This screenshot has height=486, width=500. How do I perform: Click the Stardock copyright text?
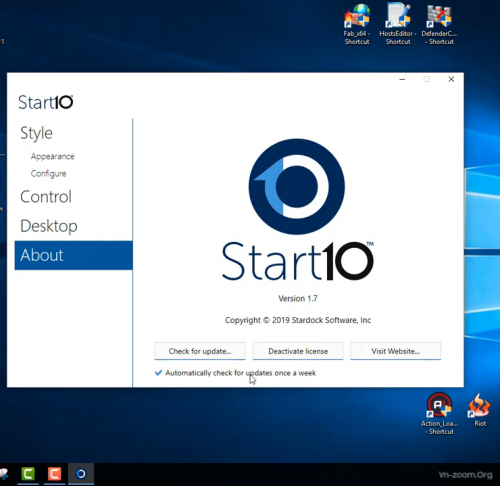(x=298, y=320)
